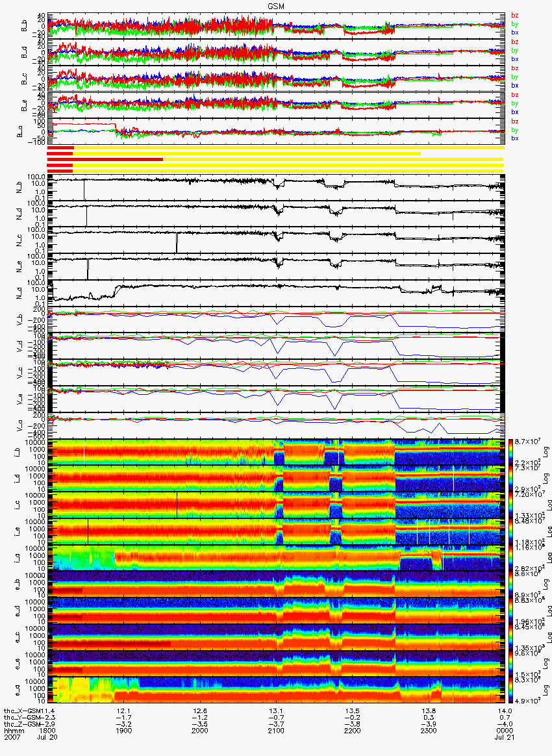
Task: Select the green by legend for B_c
Action: coord(515,77)
